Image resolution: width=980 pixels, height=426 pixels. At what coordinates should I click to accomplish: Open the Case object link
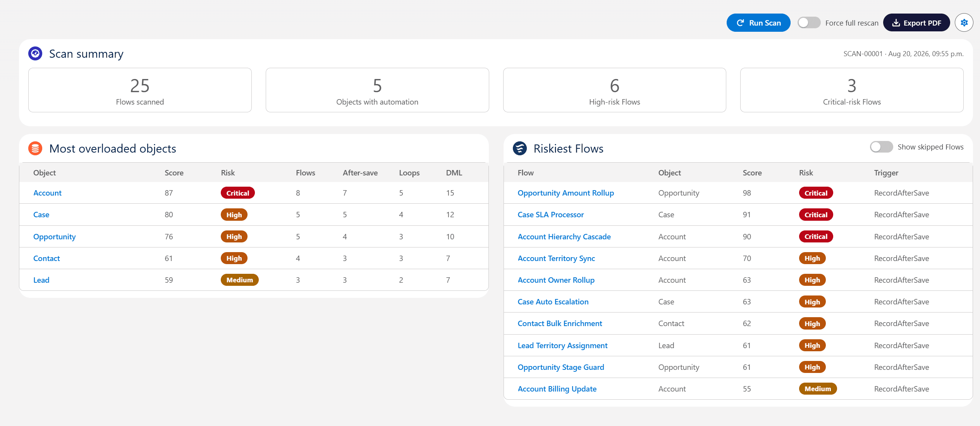41,215
